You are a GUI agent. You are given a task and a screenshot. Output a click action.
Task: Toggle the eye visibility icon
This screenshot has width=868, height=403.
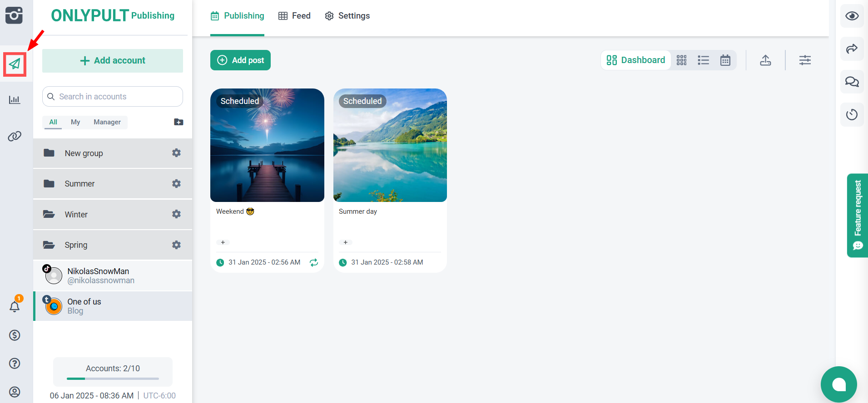click(852, 16)
